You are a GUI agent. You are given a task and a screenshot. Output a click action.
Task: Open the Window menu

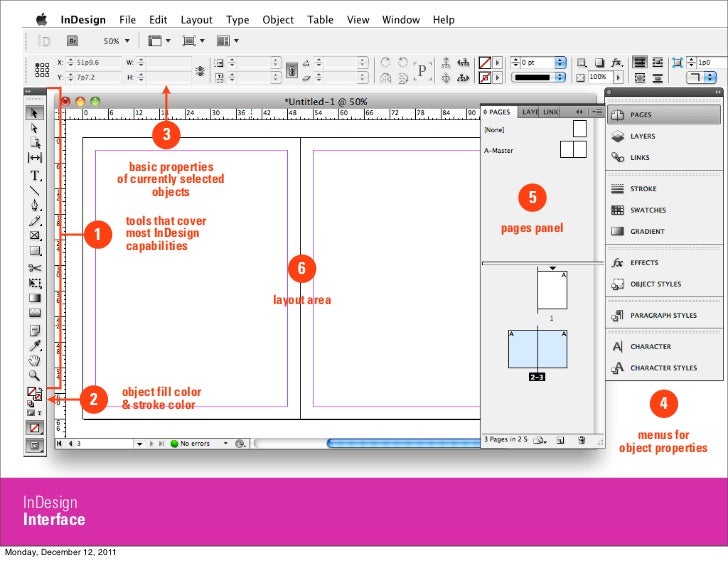pyautogui.click(x=401, y=20)
